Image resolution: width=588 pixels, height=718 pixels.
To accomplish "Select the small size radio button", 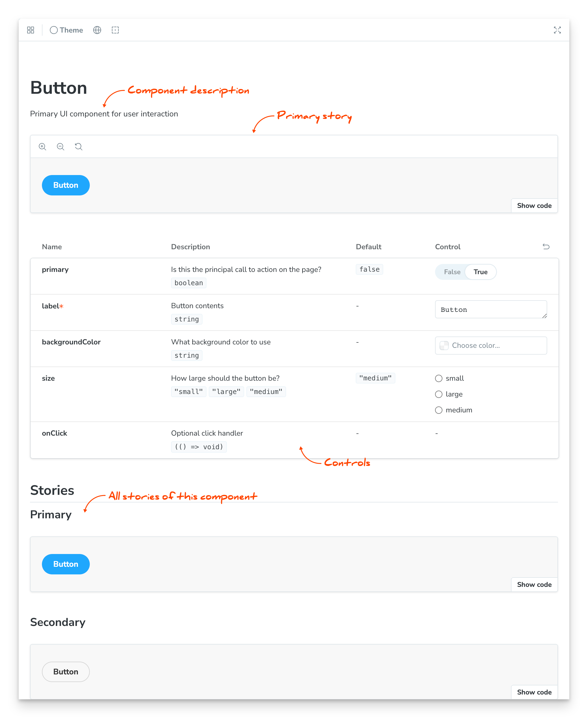I will click(x=439, y=378).
